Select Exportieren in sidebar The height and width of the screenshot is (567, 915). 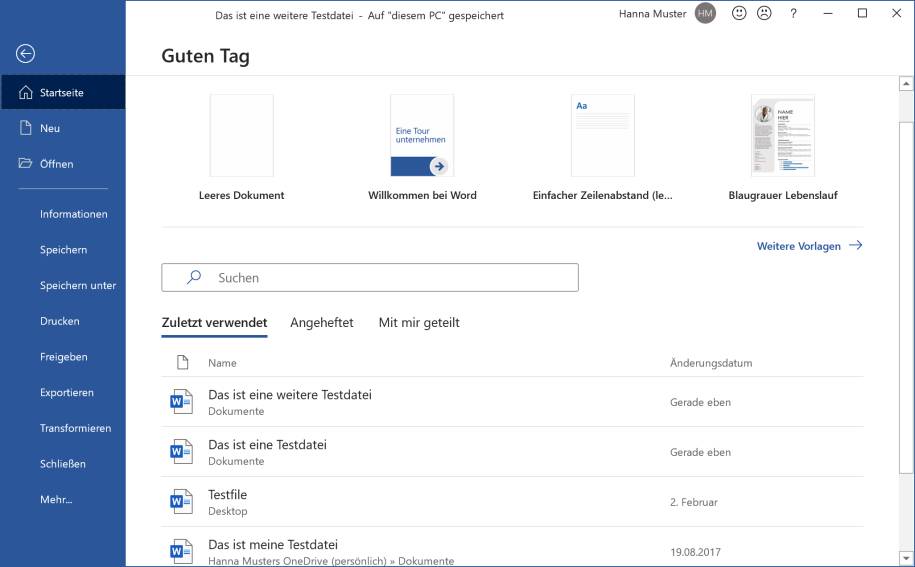point(67,392)
